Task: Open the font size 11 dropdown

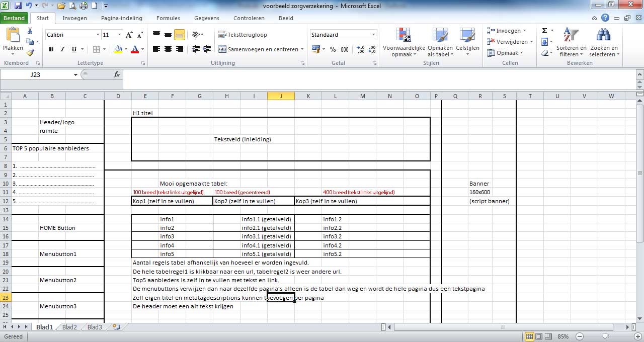Action: tap(119, 35)
